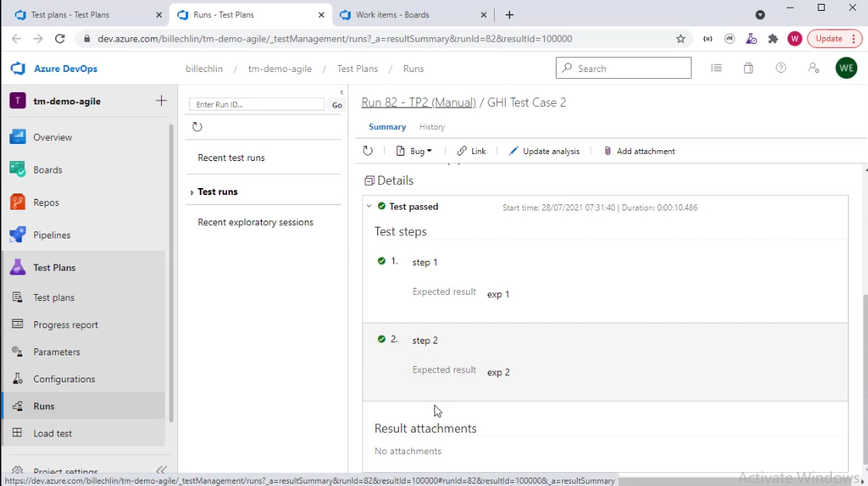Click the Run 82 - TP2 (Manual) link
The height and width of the screenshot is (486, 868).
418,102
